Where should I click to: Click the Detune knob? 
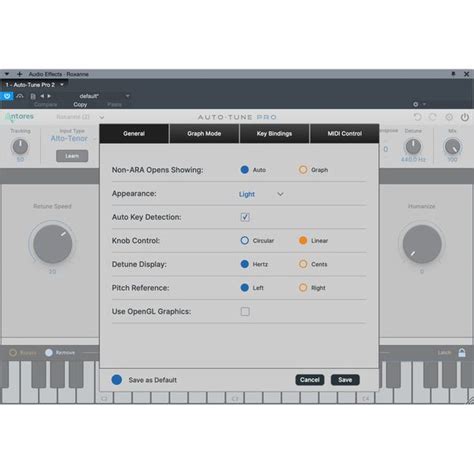click(x=413, y=147)
